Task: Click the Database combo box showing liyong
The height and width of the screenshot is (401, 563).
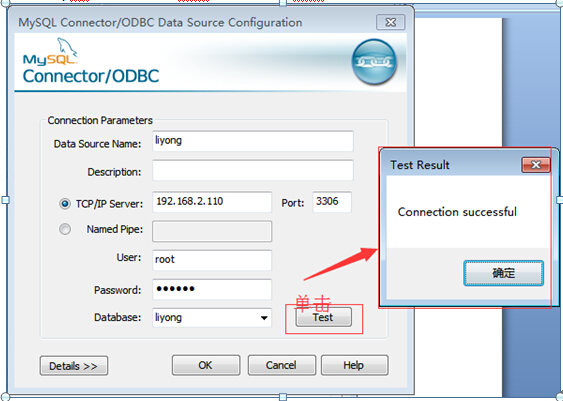Action: 212,318
